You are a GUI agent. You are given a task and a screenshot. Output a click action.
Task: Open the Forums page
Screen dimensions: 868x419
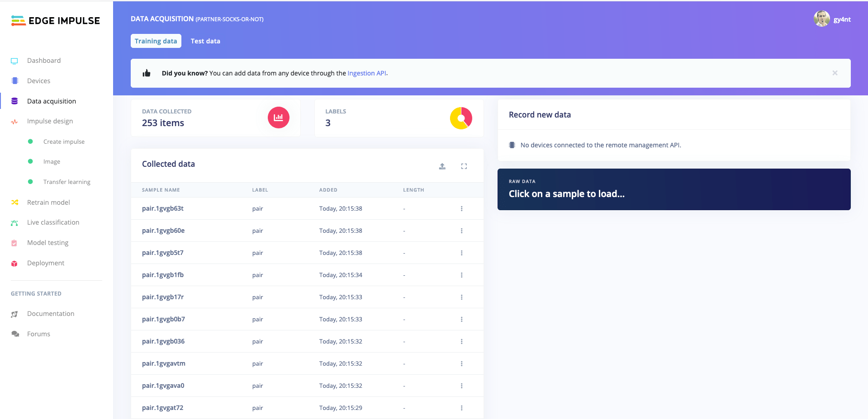point(38,334)
